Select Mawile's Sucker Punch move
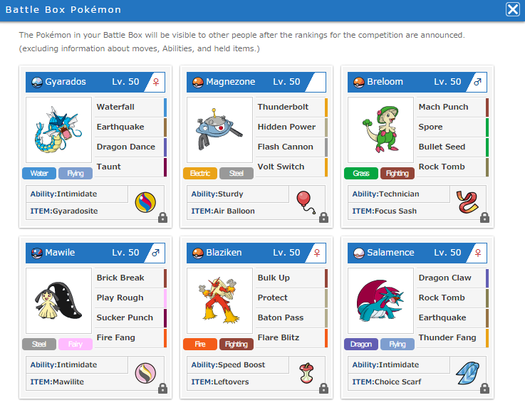 (130, 317)
